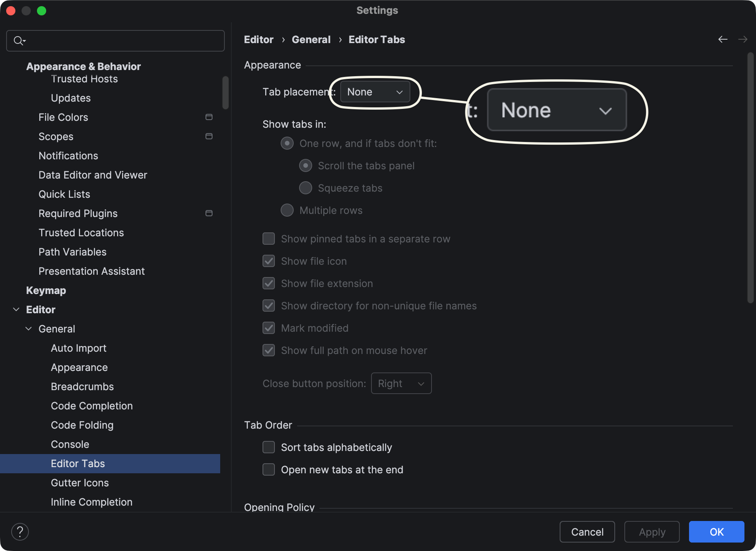This screenshot has width=756, height=551.
Task: Click the General breadcrumb at the top
Action: coord(311,39)
